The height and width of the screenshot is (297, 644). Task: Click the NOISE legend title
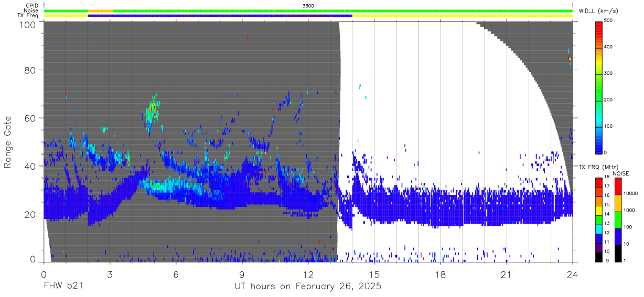point(622,173)
